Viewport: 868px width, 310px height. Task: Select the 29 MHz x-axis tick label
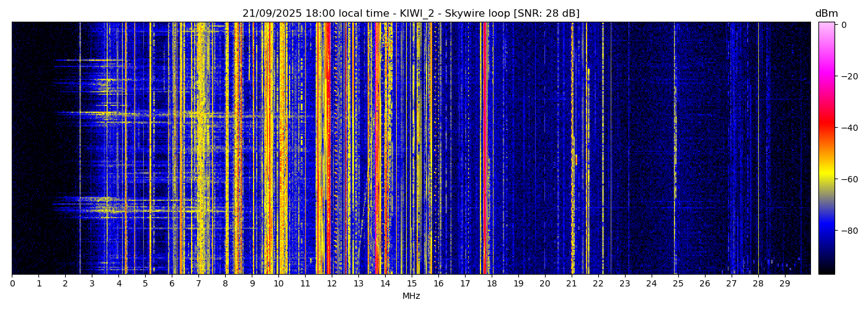784,283
